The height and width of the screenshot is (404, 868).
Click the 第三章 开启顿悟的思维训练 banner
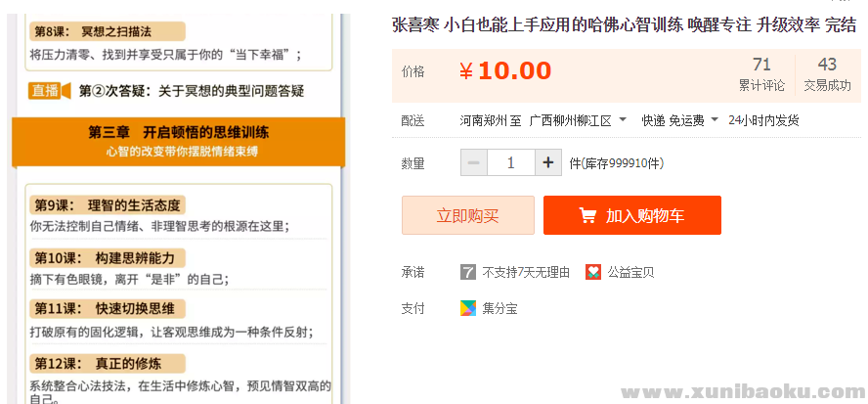(178, 141)
